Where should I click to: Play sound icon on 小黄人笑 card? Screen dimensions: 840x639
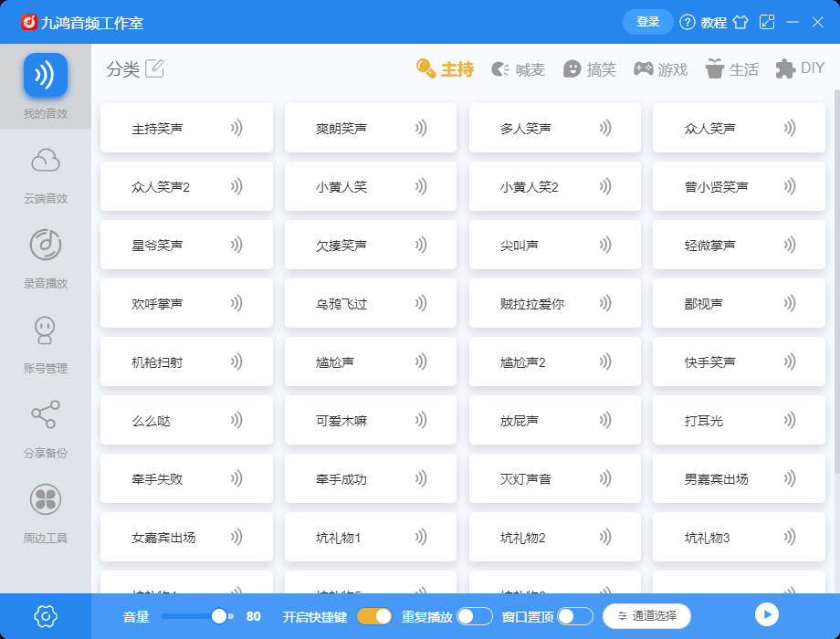421,186
